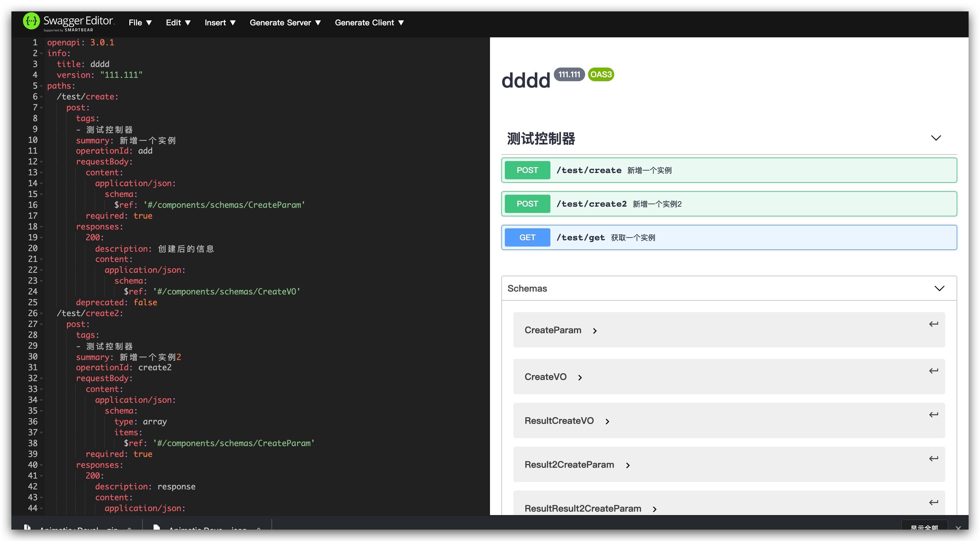Click the jump-to-definition arrow for CreateParam
The image size is (980, 541).
click(933, 324)
